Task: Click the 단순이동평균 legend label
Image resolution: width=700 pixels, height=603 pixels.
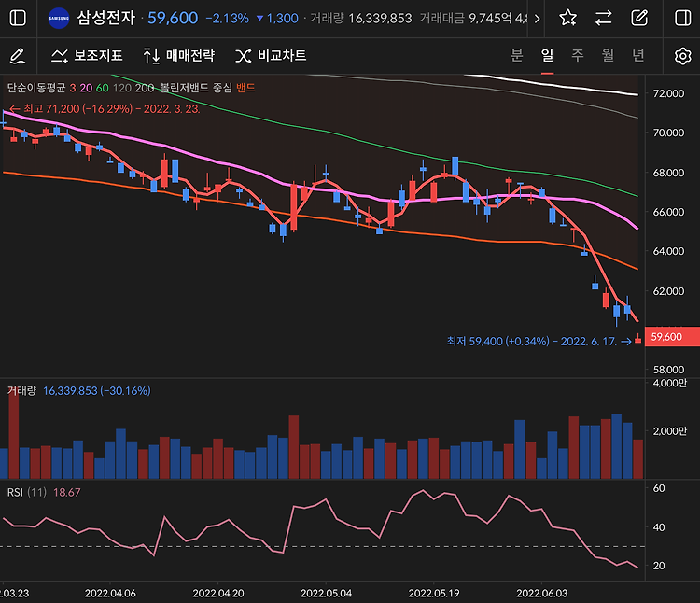Action: pyautogui.click(x=36, y=88)
